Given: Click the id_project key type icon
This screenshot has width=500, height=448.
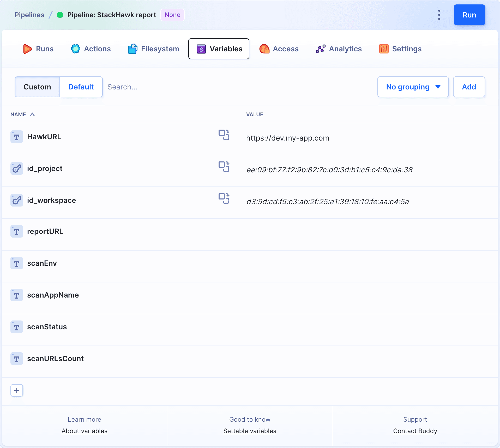Looking at the screenshot, I should [17, 169].
